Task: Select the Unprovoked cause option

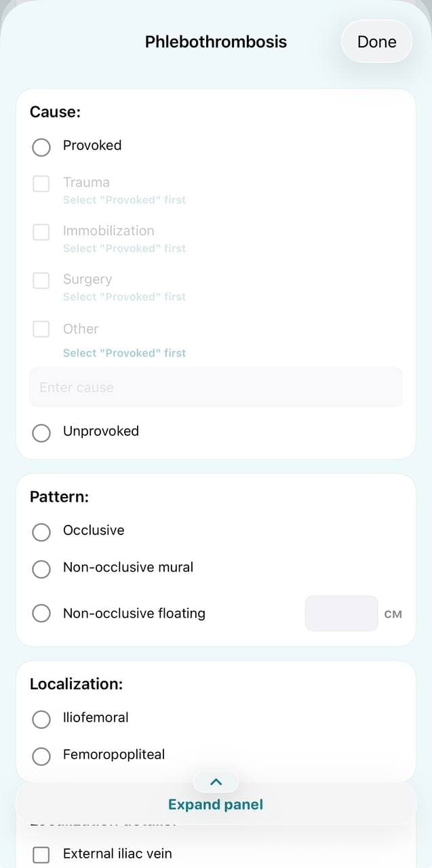Action: pyautogui.click(x=41, y=433)
